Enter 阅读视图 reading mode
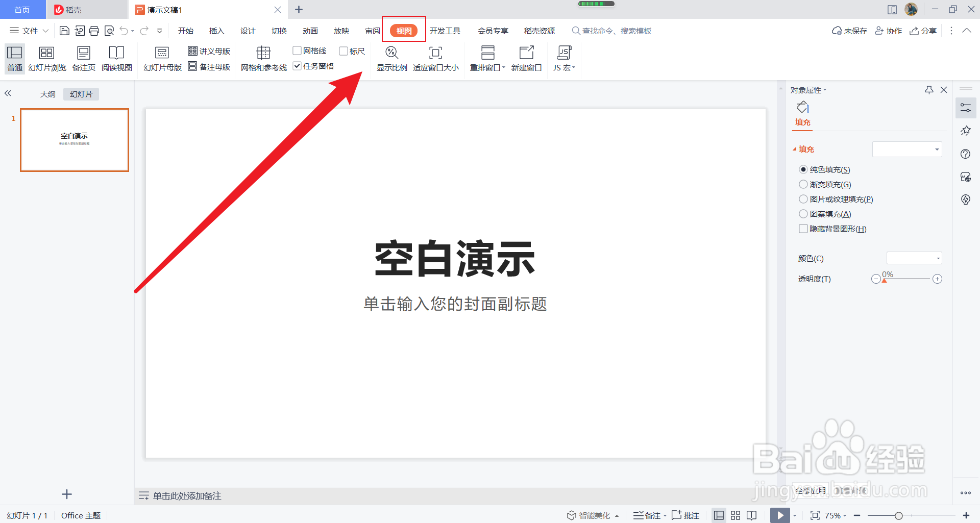Screen dimensions: 980x523 [x=116, y=59]
